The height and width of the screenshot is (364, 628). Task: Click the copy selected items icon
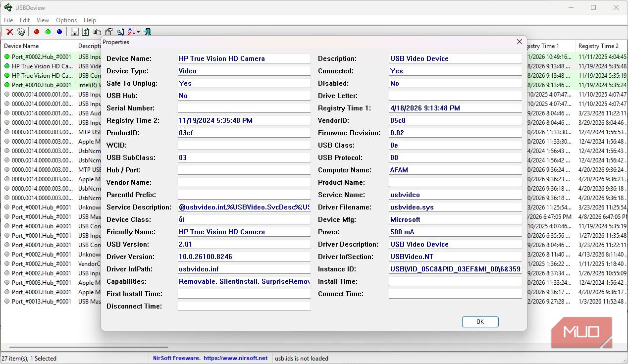[x=97, y=32]
